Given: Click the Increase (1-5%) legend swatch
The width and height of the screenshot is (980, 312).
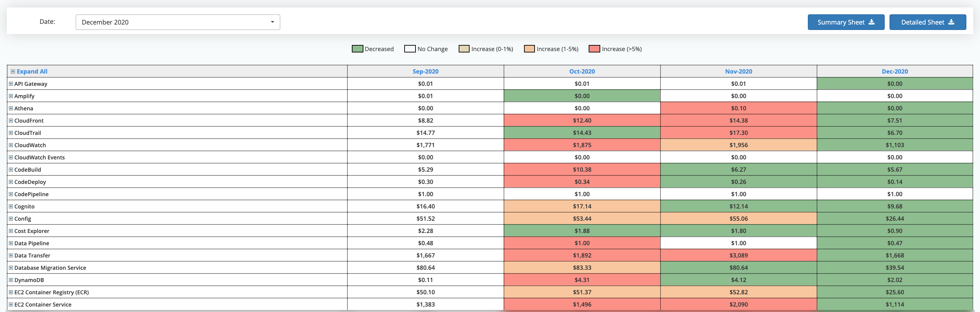Looking at the screenshot, I should click(x=529, y=49).
